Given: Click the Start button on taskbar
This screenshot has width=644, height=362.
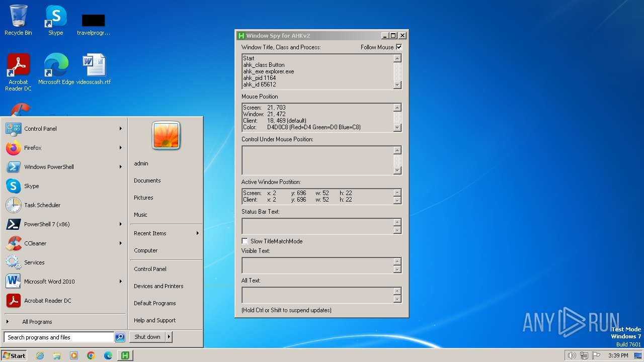Looking at the screenshot, I should 14,355.
